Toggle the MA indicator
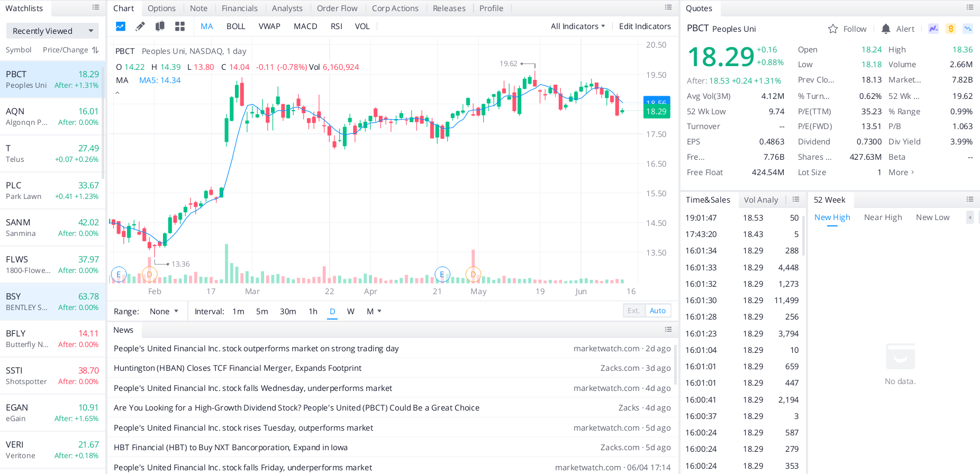 click(207, 26)
